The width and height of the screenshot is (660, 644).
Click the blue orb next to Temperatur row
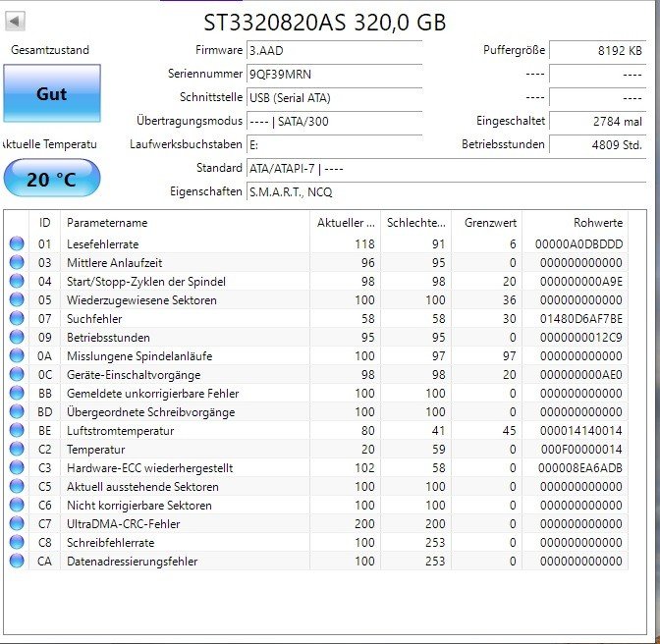(x=17, y=450)
